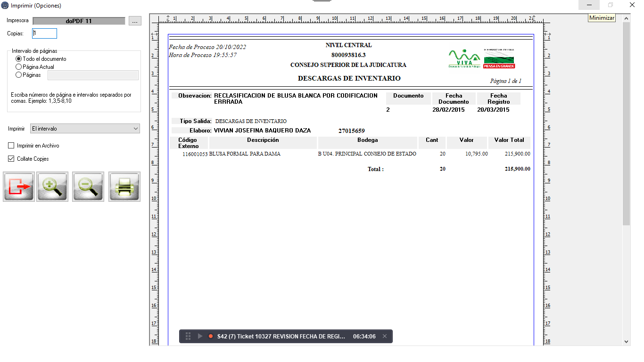Select the Todo el documento option

[19, 59]
